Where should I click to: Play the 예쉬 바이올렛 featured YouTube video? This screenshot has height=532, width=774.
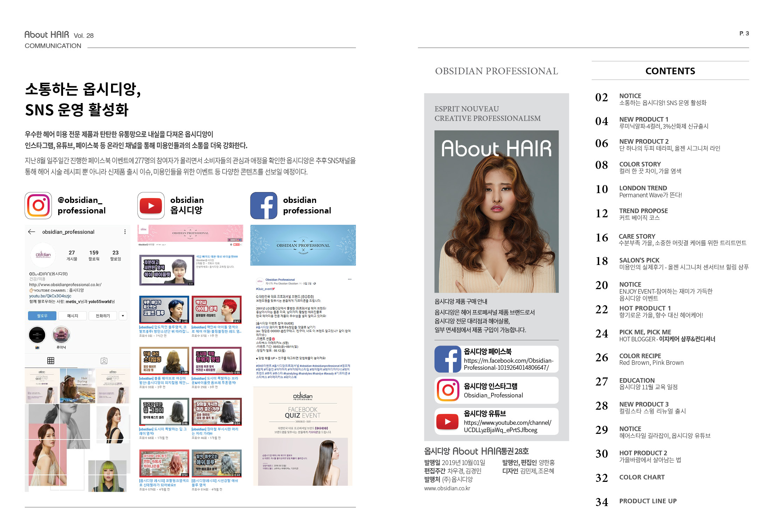(x=167, y=270)
